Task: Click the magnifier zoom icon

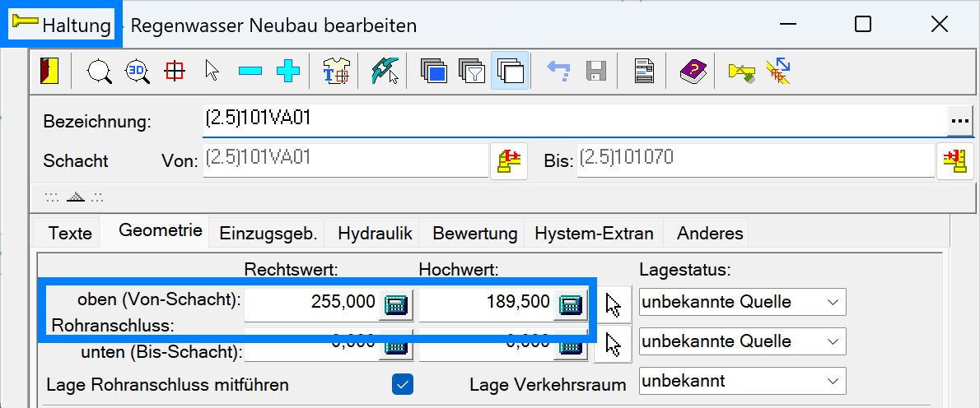Action: (x=100, y=72)
